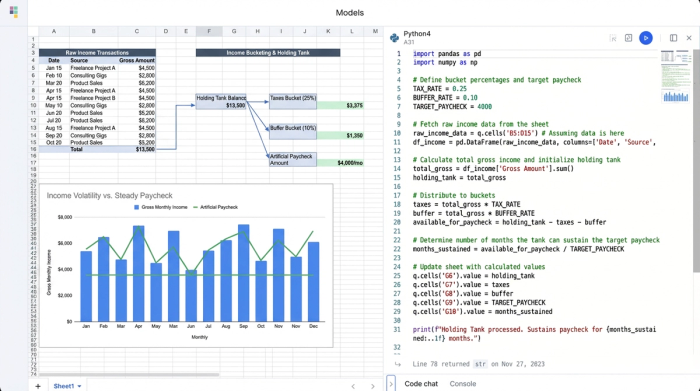Add a new sheet with plus button
The image size is (700, 391).
38,386
